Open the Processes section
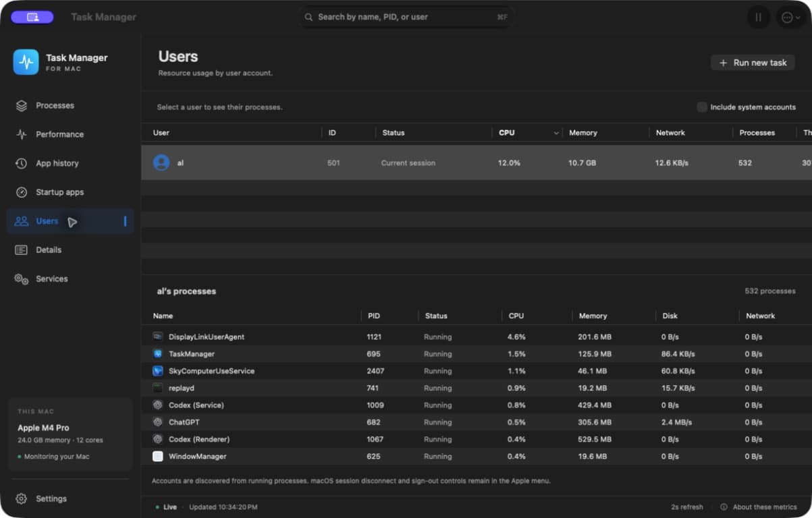The height and width of the screenshot is (518, 812). click(70, 106)
